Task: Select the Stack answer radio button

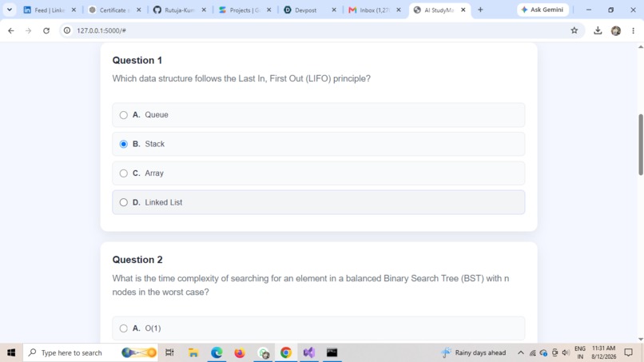Action: (124, 144)
